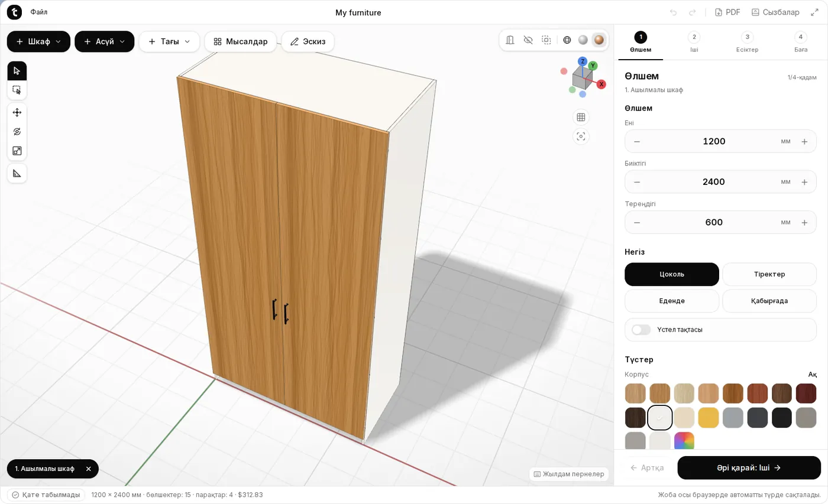Click the fit-to-view focus icon

(581, 136)
